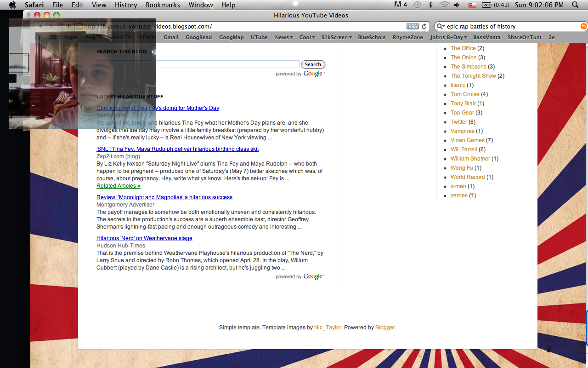Open The Office label link

[463, 48]
